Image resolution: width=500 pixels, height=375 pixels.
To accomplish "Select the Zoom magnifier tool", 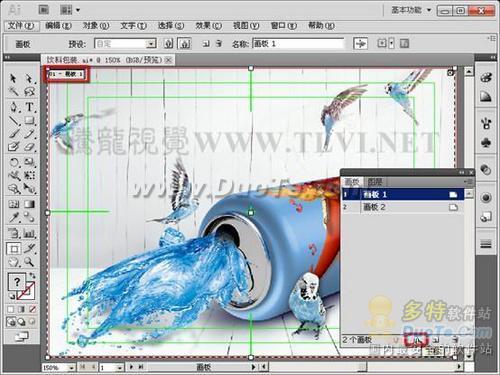I will coord(29,262).
